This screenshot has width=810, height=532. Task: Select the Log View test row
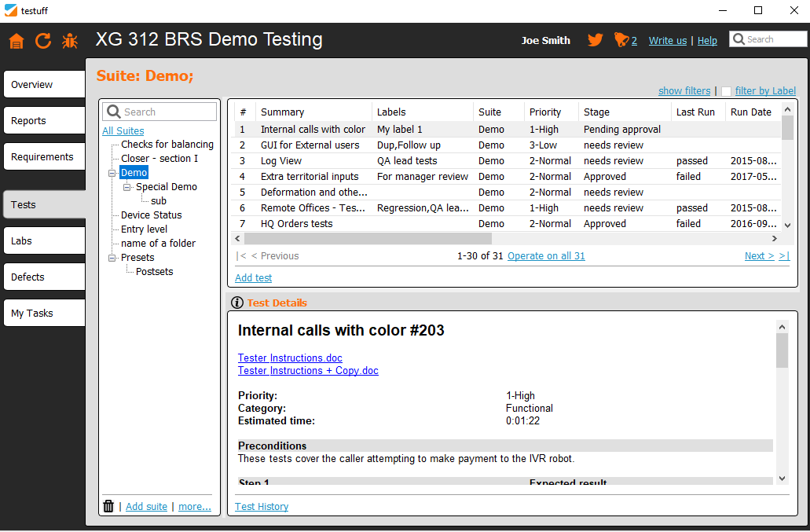click(x=508, y=160)
